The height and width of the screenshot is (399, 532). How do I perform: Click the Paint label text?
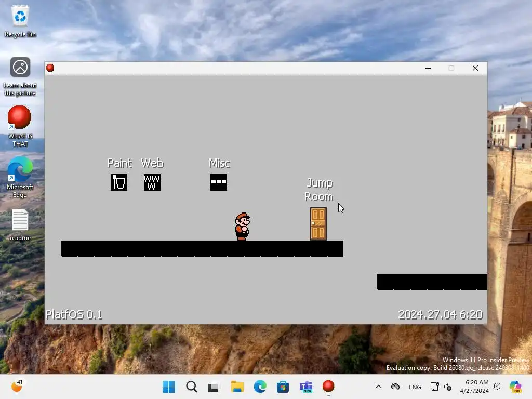pyautogui.click(x=119, y=164)
